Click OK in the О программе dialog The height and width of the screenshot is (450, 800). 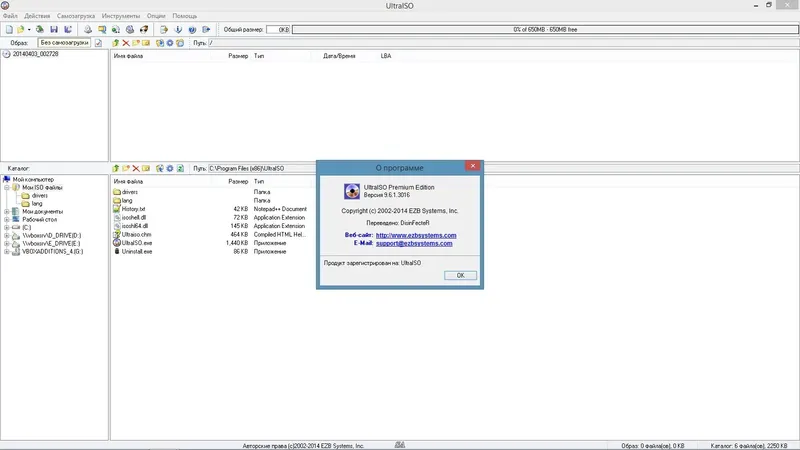pyautogui.click(x=460, y=276)
